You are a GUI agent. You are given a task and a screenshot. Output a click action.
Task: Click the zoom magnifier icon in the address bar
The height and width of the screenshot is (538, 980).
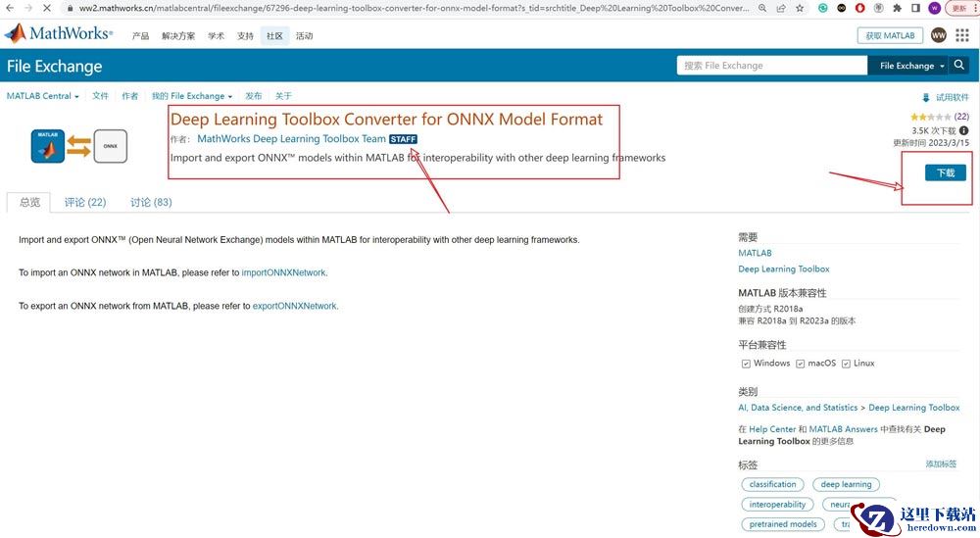click(x=762, y=8)
